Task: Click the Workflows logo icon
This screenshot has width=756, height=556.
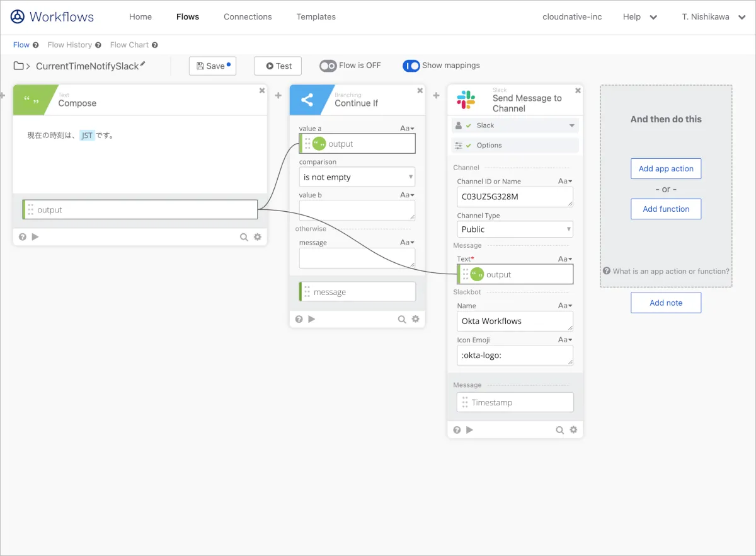Action: 18,17
